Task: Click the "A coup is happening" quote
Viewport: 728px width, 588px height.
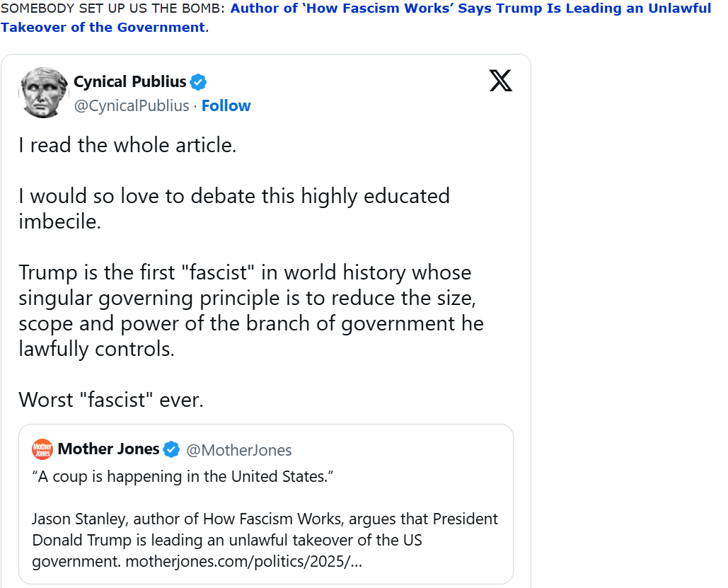Action: [182, 476]
